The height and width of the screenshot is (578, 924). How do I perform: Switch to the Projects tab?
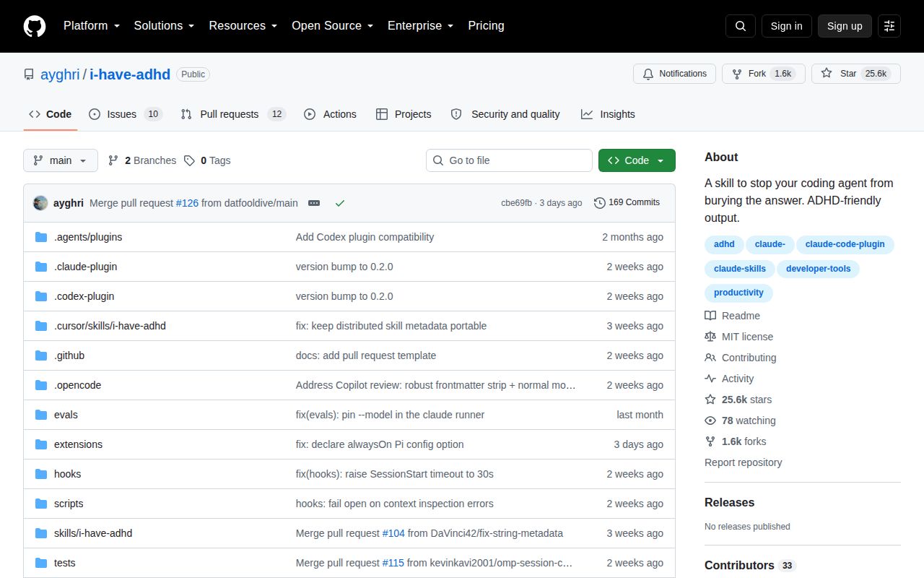tap(404, 114)
